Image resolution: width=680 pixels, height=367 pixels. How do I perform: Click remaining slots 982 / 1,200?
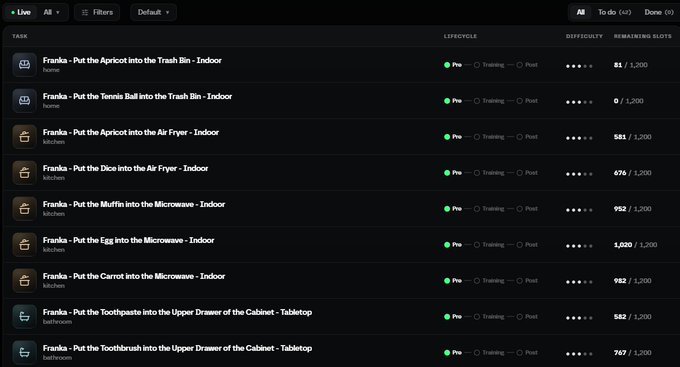(x=632, y=281)
